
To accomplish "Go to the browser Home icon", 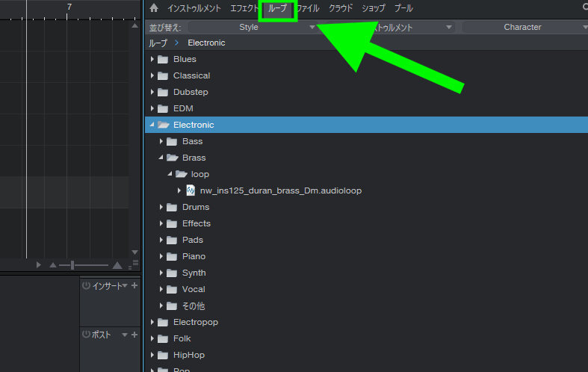I will pos(154,8).
